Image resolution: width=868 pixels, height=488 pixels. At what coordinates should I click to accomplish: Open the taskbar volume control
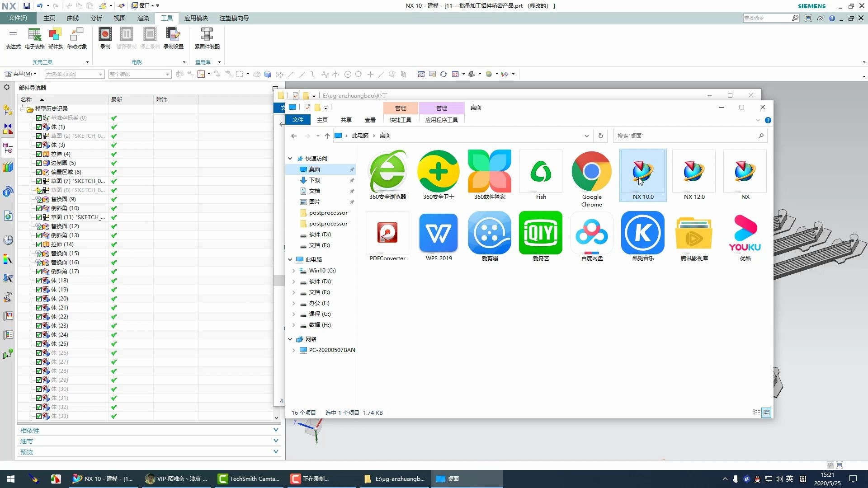pyautogui.click(x=779, y=479)
